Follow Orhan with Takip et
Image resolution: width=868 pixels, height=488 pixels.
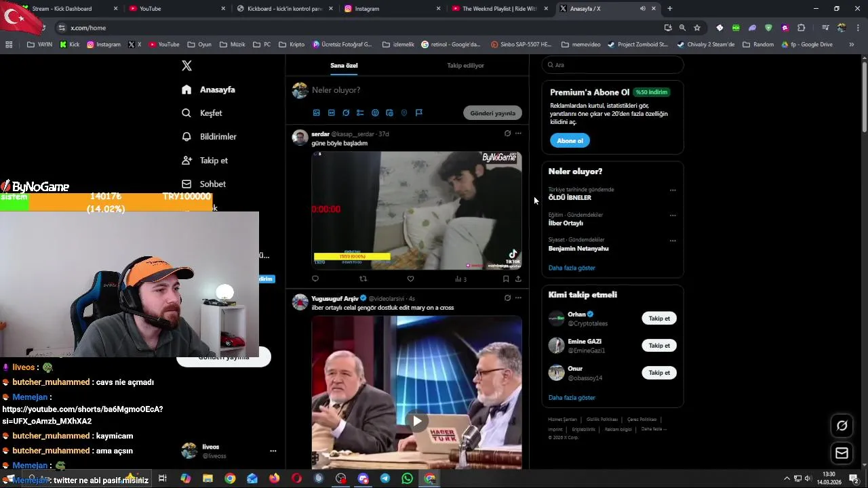tap(659, 319)
